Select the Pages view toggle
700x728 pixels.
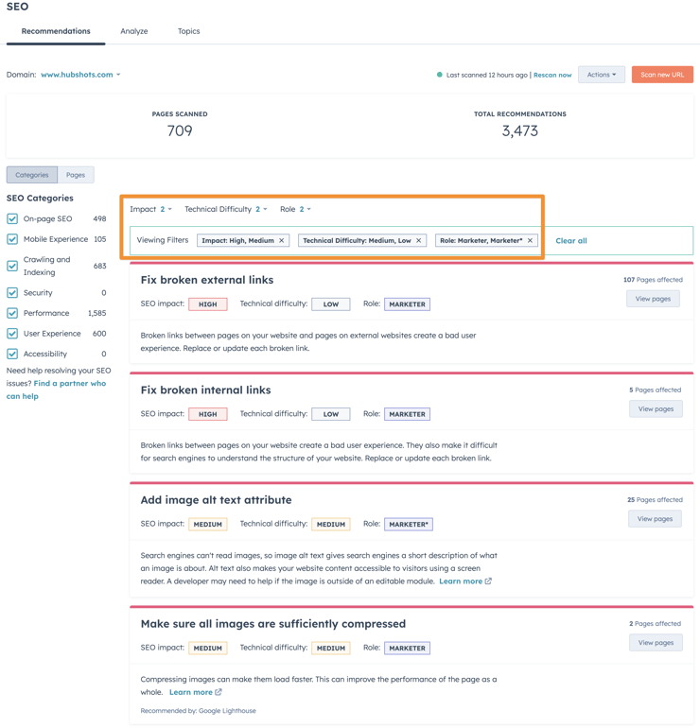coord(76,175)
